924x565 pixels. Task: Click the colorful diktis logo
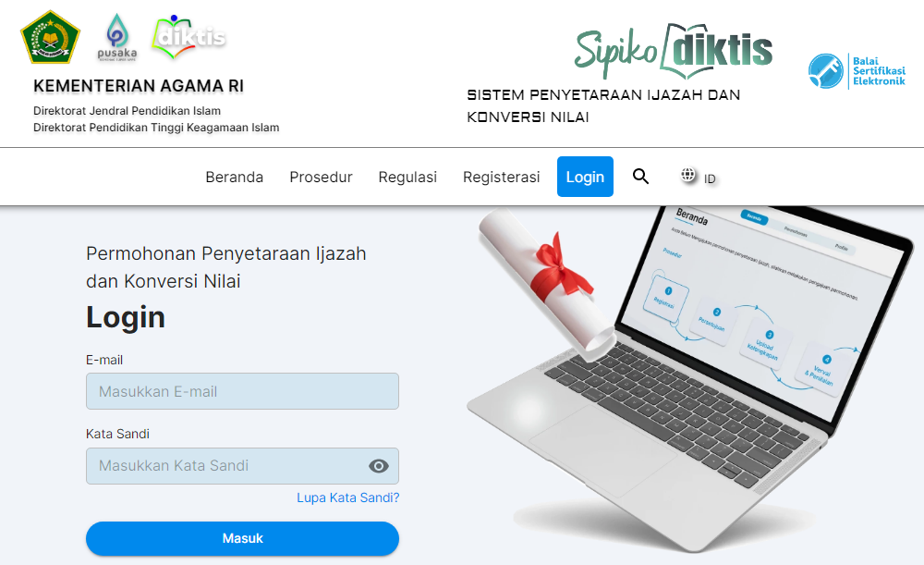(x=188, y=37)
